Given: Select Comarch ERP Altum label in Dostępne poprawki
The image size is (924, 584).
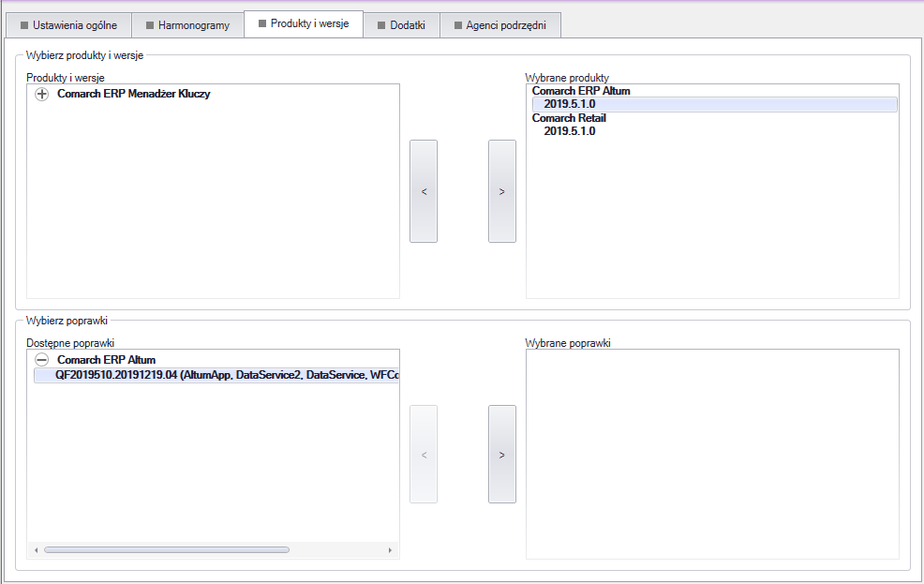Looking at the screenshot, I should (106, 359).
